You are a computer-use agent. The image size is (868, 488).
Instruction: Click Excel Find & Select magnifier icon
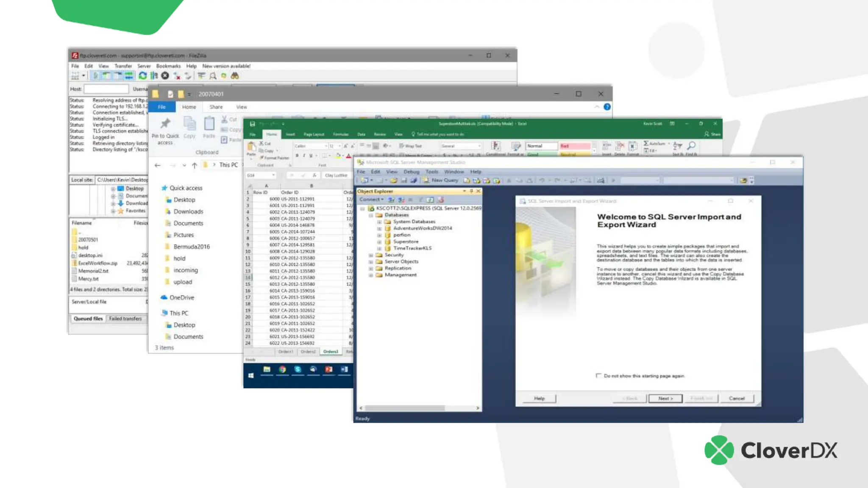pos(691,146)
